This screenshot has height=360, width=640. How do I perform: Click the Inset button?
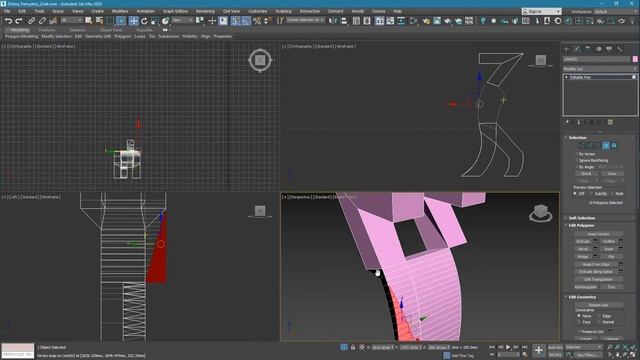[x=609, y=249]
